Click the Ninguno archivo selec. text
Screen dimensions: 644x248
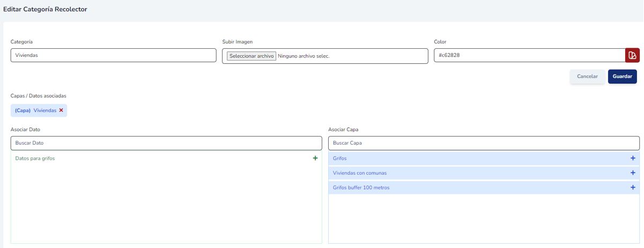pyautogui.click(x=304, y=56)
